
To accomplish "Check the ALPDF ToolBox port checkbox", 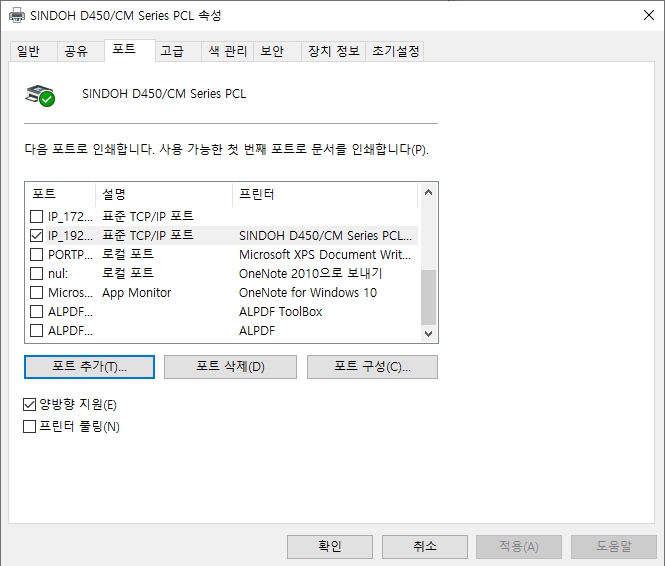I will 36,312.
